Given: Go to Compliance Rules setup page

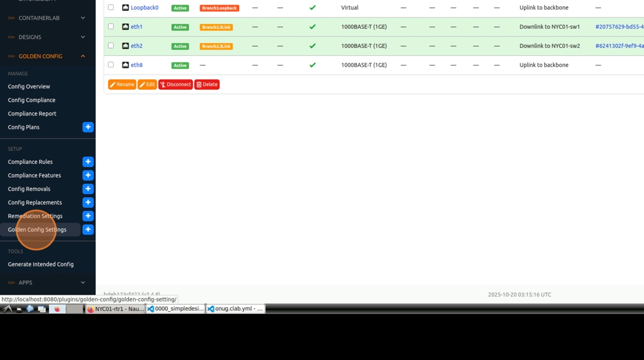Looking at the screenshot, I should click(30, 162).
